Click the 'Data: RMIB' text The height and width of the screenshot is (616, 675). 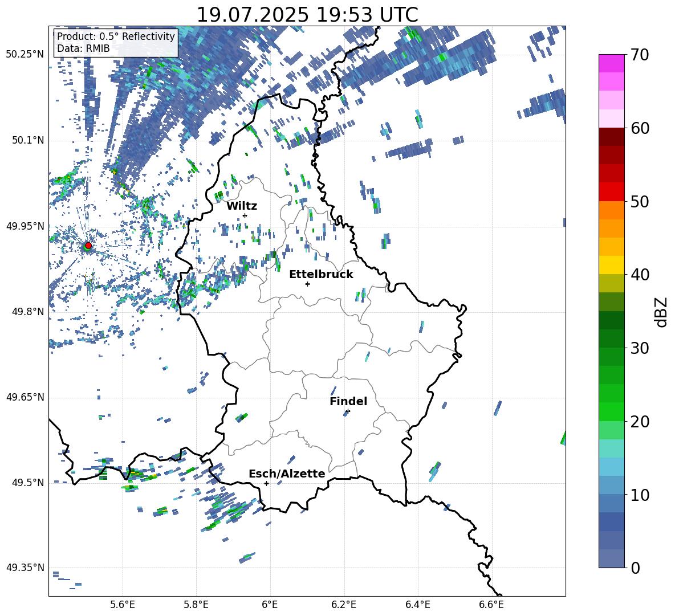(83, 48)
